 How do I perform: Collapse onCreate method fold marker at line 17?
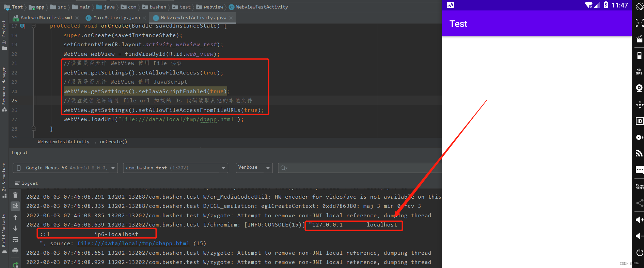coord(33,26)
